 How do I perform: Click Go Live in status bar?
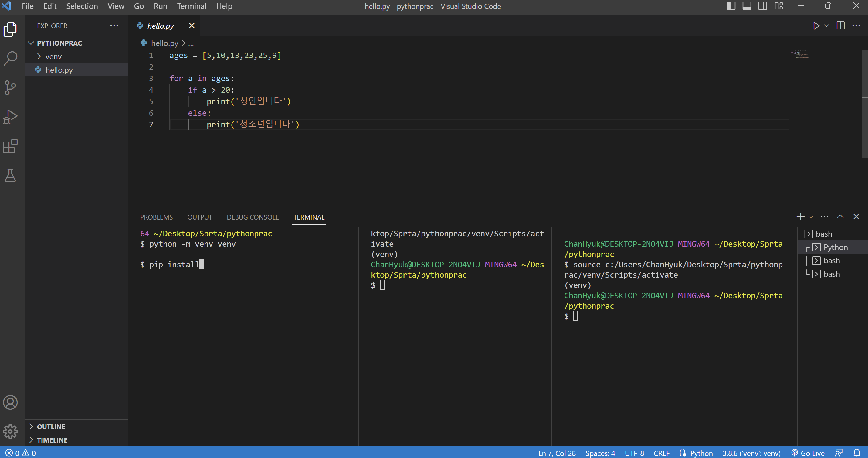click(808, 453)
